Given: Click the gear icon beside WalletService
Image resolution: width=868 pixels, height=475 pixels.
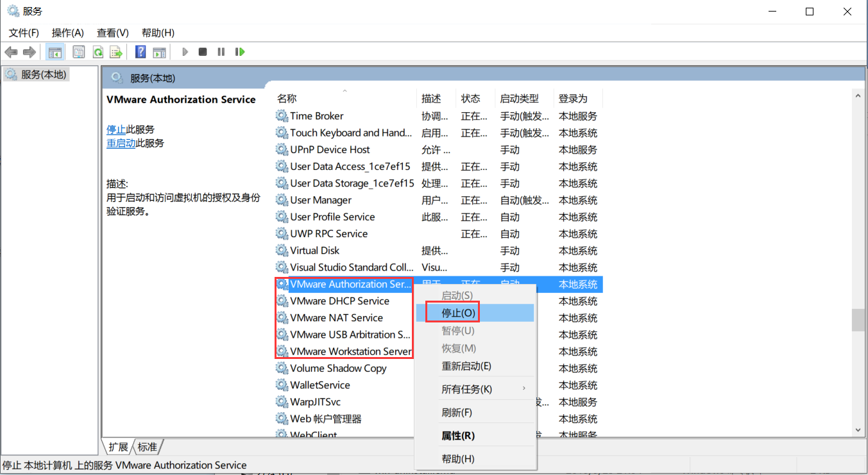Looking at the screenshot, I should (x=282, y=385).
